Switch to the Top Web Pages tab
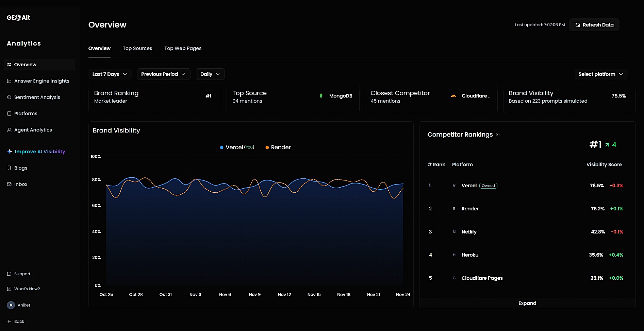Viewport: 644px width, 331px height. (183, 48)
